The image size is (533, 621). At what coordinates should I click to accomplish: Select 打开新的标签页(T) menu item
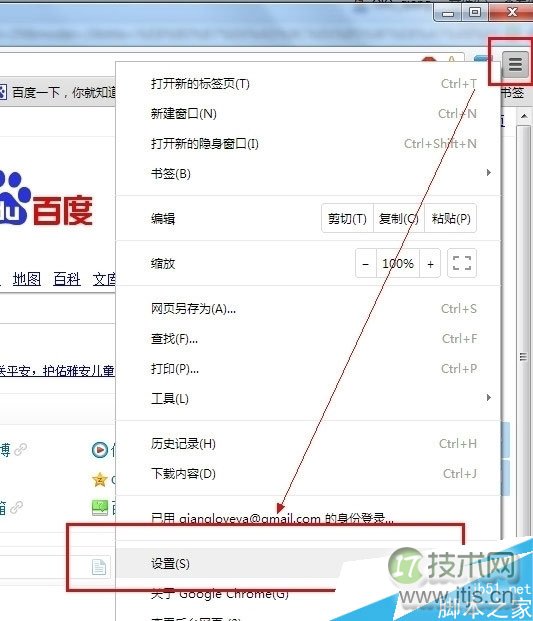pos(310,84)
